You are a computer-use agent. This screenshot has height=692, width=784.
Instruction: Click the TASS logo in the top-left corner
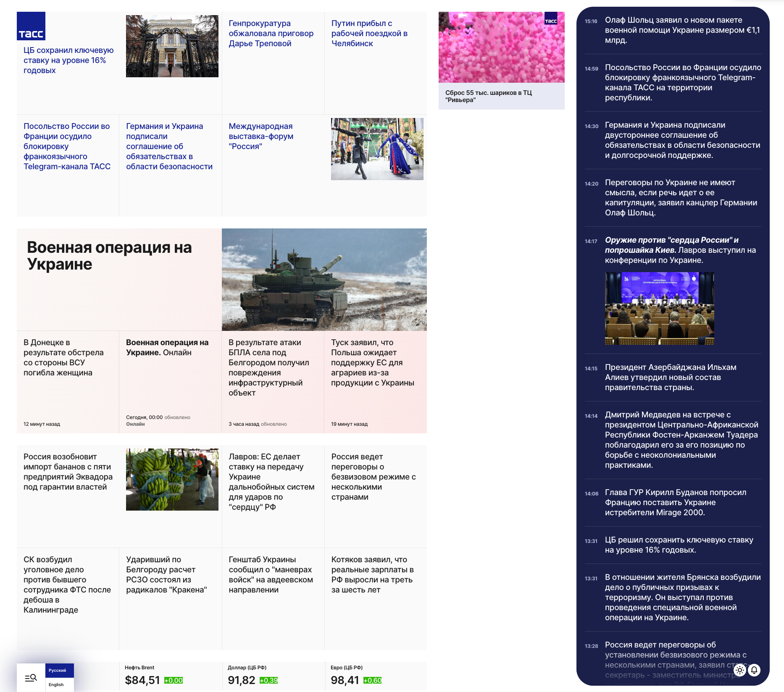point(31,26)
